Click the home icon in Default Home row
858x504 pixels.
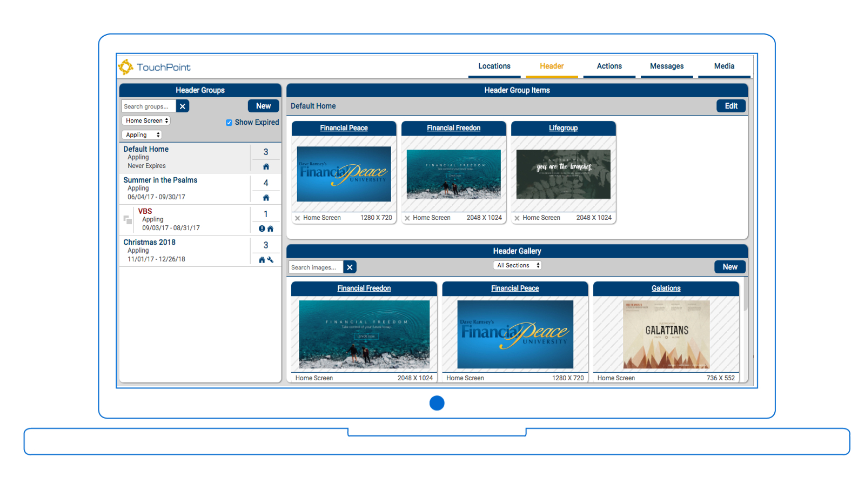[x=266, y=166]
